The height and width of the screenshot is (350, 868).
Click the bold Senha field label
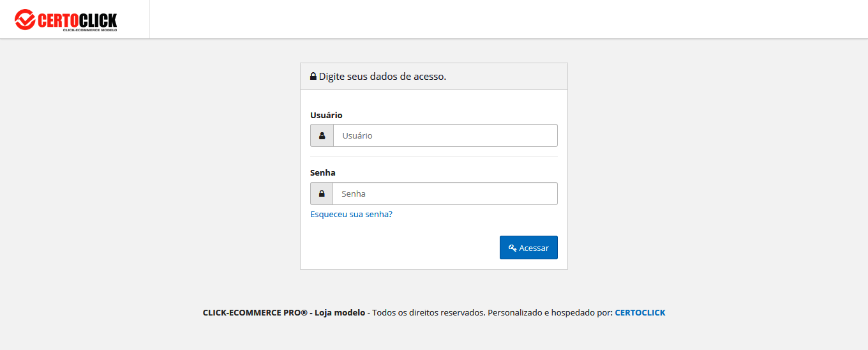[323, 173]
